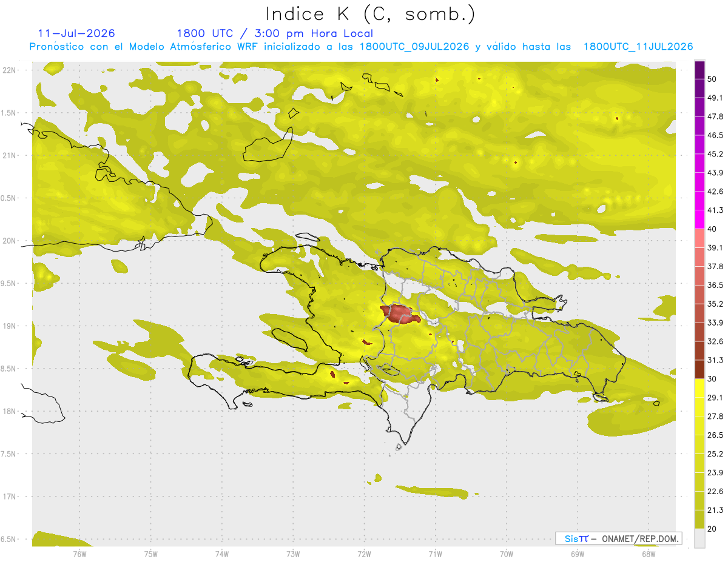Click the legend value "23.9"
Viewport: 728px width, 562px height.
tap(716, 473)
